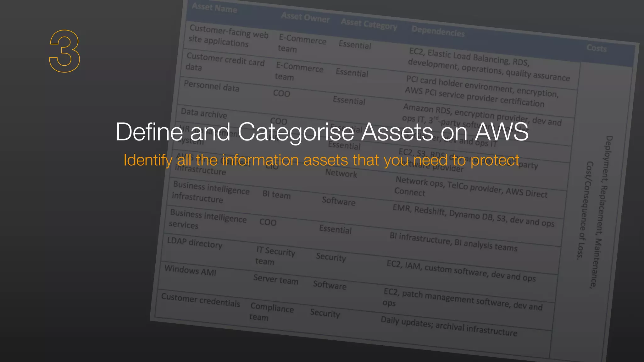Click 'EMR, Redshift, Dynamo DB, S3' dependencies cell
The width and height of the screenshot is (644, 362).
pyautogui.click(x=473, y=216)
